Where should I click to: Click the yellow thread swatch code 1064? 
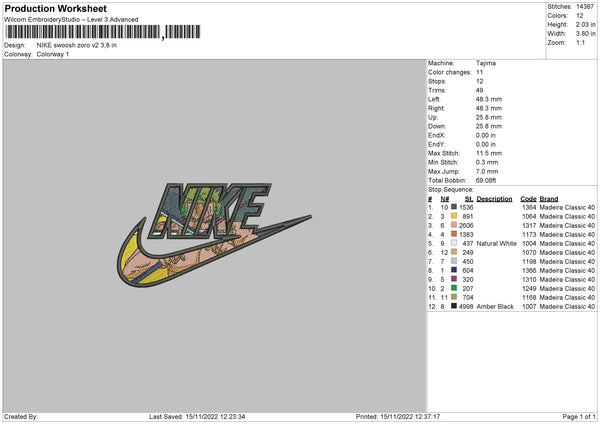click(454, 216)
